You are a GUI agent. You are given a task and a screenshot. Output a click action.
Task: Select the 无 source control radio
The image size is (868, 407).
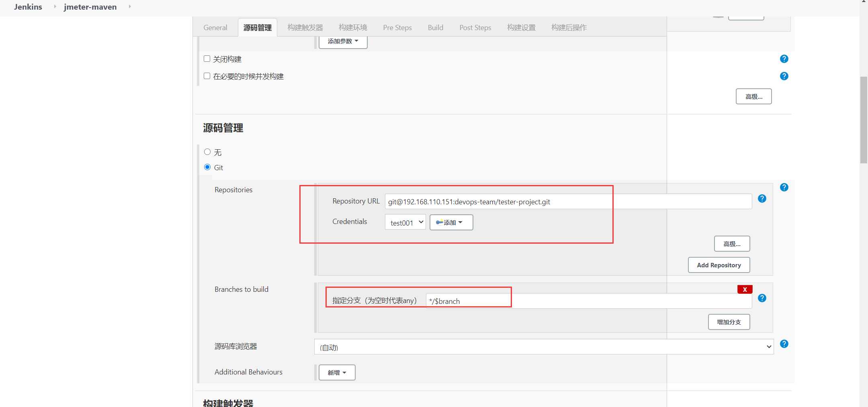pyautogui.click(x=207, y=152)
